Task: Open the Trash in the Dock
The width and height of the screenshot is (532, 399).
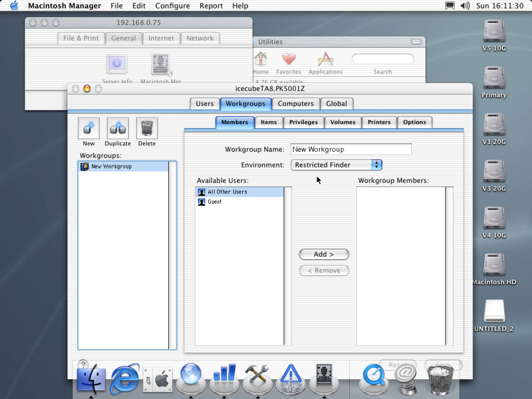Action: point(440,379)
